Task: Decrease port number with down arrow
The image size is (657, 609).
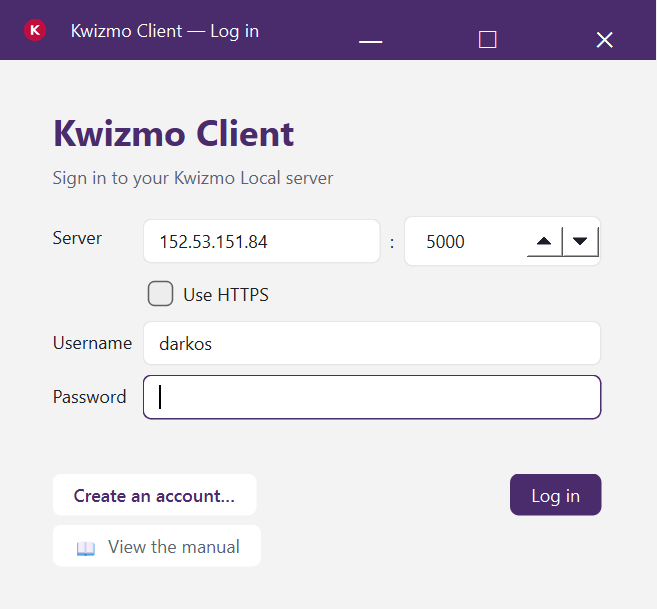Action: pos(580,241)
